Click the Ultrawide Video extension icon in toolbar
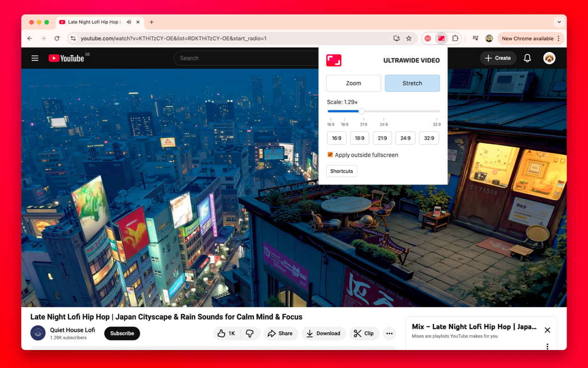 pos(441,39)
